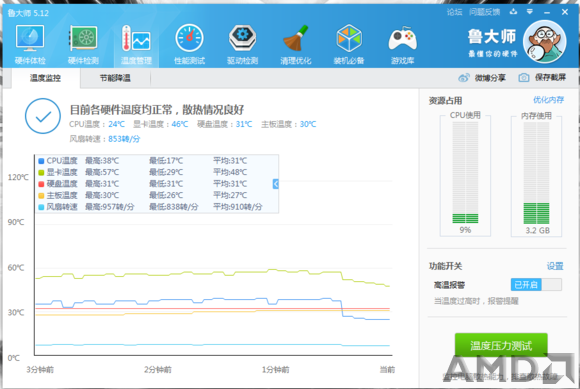Switch to the 温度监控 tab
Image resolution: width=580 pixels, height=389 pixels.
click(x=45, y=78)
